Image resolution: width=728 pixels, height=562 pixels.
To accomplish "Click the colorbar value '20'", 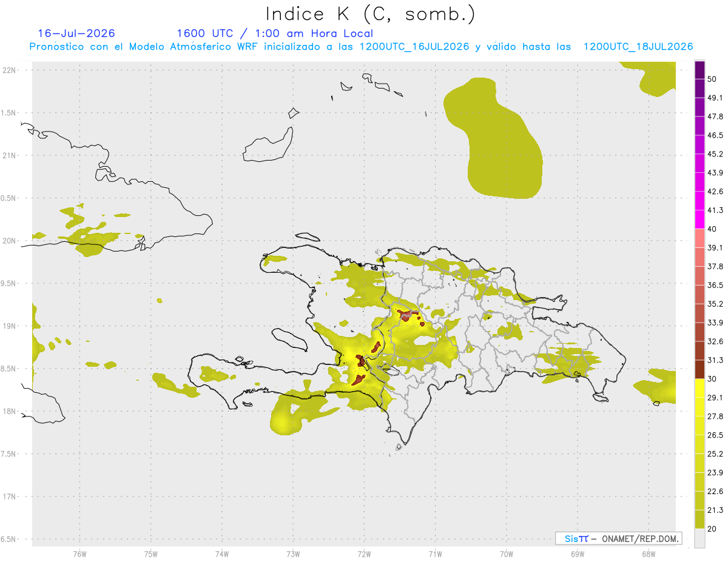I will click(x=713, y=529).
